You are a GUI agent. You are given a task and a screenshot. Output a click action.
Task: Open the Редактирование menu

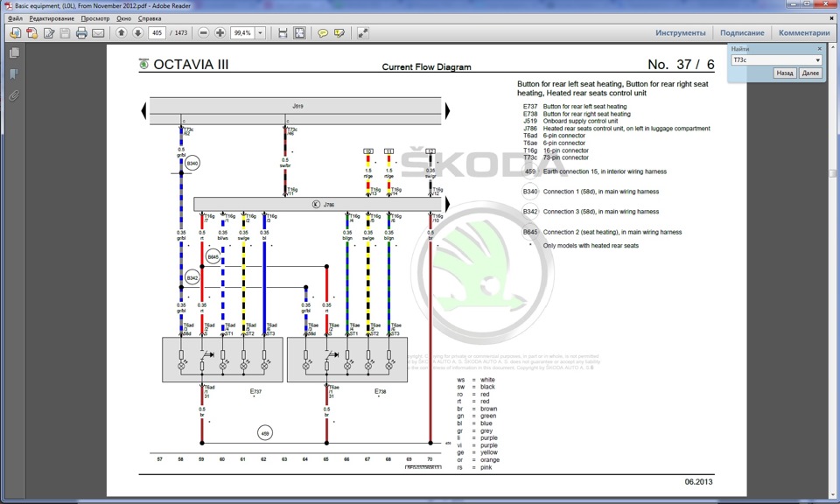(52, 18)
